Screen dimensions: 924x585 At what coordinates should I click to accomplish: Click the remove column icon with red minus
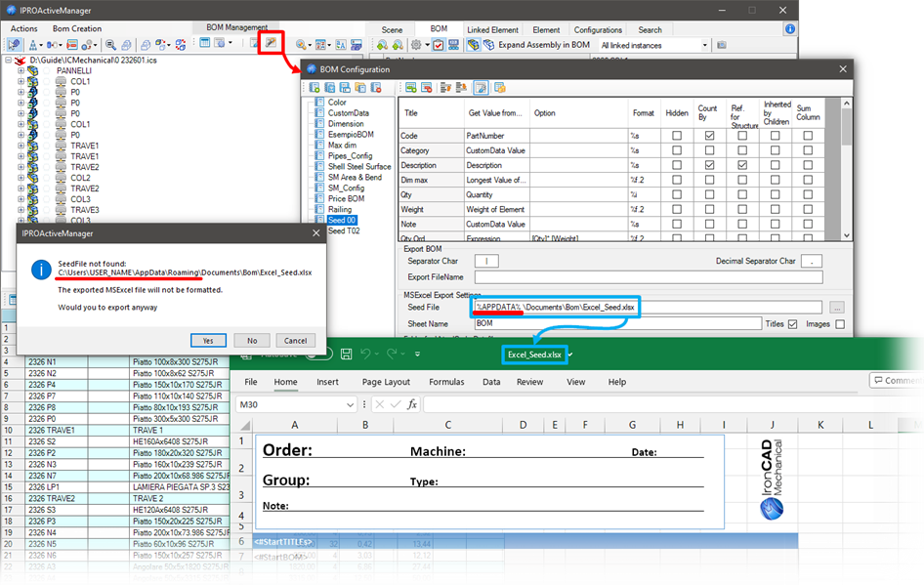tap(427, 88)
